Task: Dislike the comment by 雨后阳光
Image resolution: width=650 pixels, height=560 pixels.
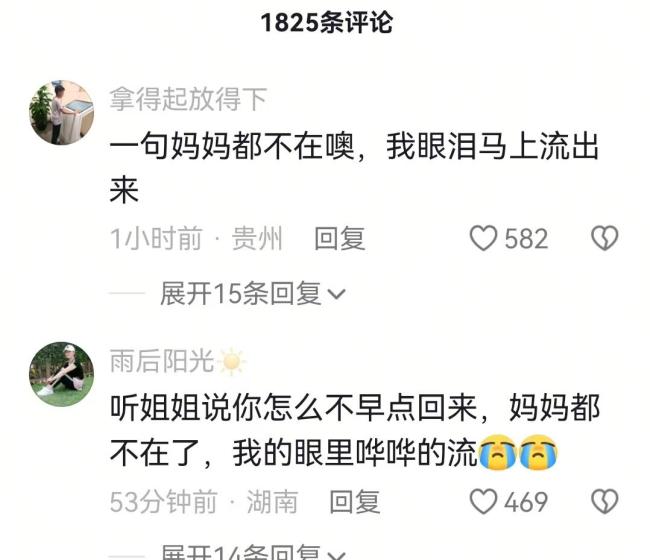Action: tap(604, 502)
